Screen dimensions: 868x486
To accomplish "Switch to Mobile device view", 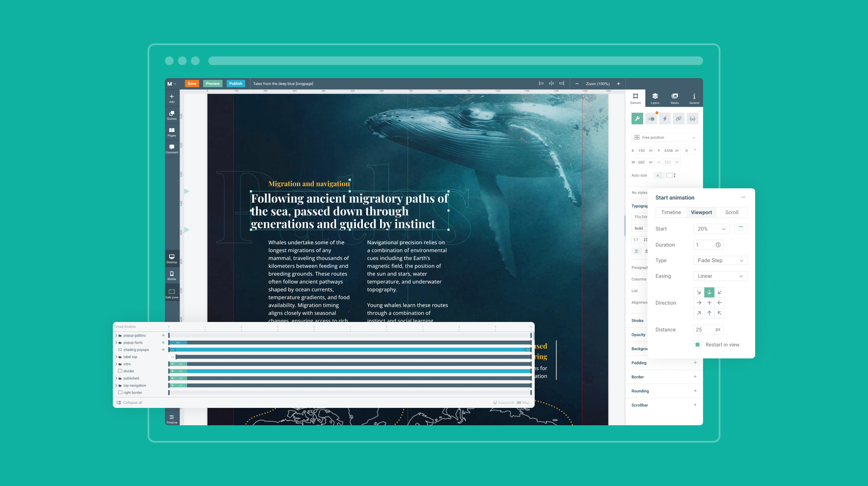I will coord(172,275).
